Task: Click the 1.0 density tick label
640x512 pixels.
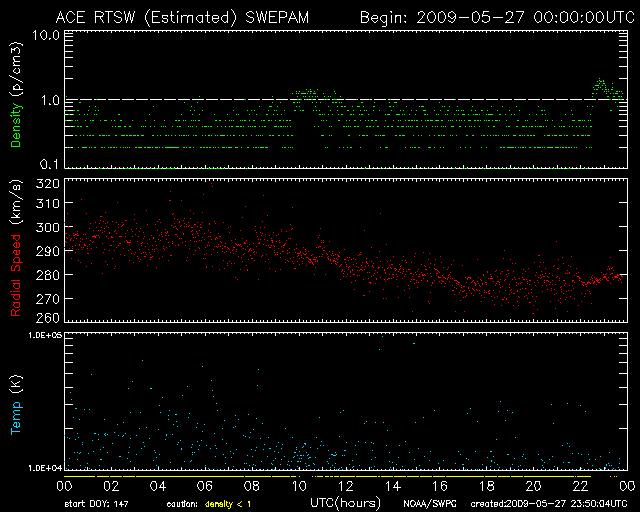Action: click(x=51, y=100)
